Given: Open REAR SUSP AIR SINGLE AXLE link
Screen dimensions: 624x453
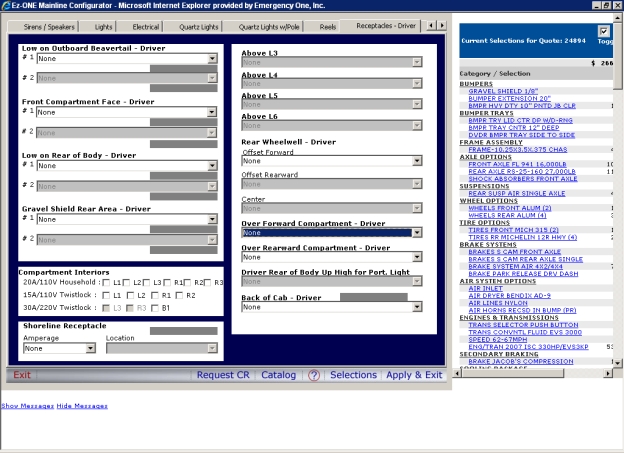Looking at the screenshot, I should pyautogui.click(x=517, y=193).
